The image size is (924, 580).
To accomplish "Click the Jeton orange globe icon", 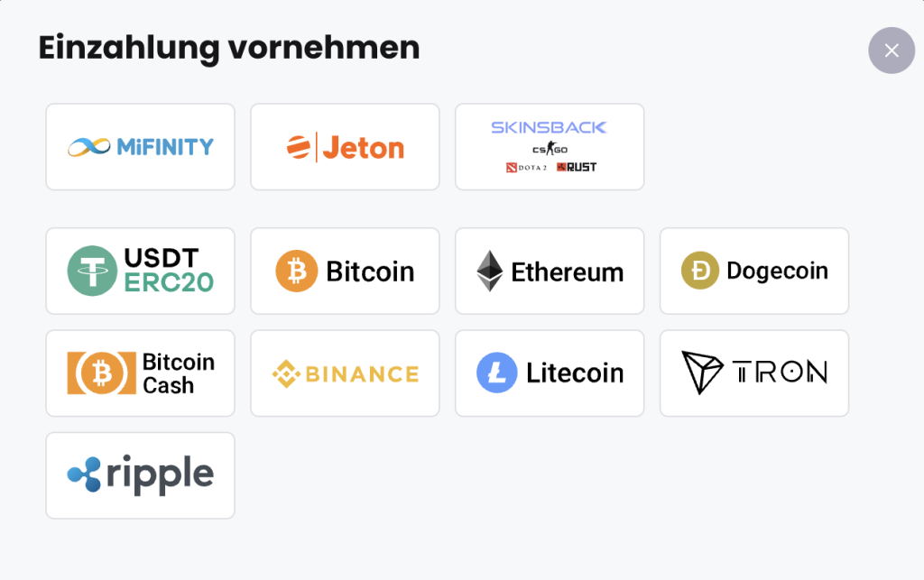I will 298,147.
